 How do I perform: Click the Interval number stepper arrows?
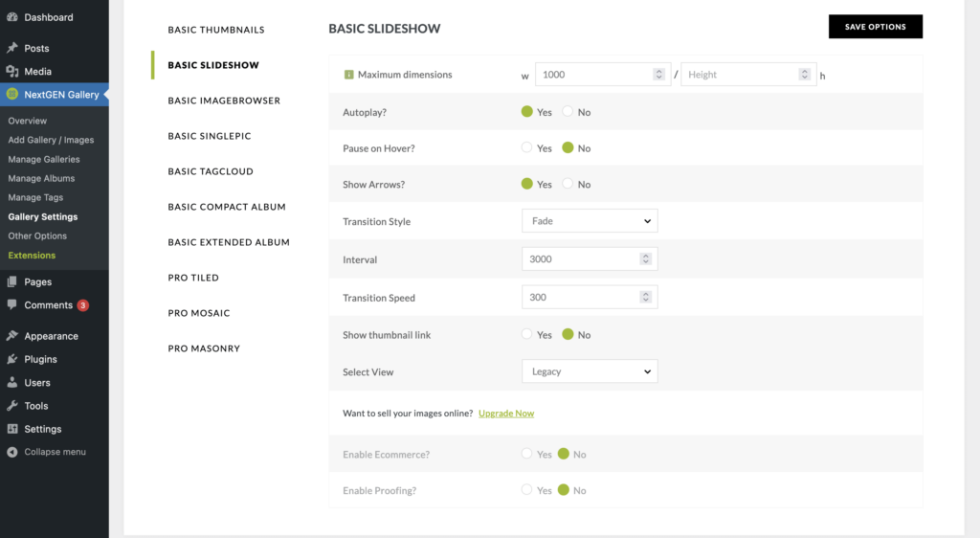pos(646,259)
